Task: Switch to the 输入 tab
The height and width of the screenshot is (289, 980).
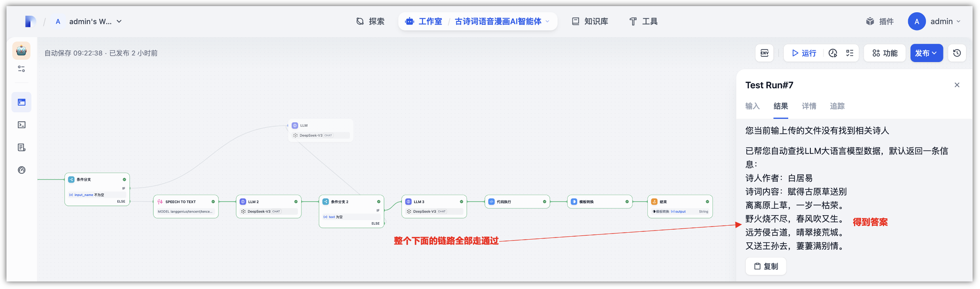Action: tap(752, 106)
